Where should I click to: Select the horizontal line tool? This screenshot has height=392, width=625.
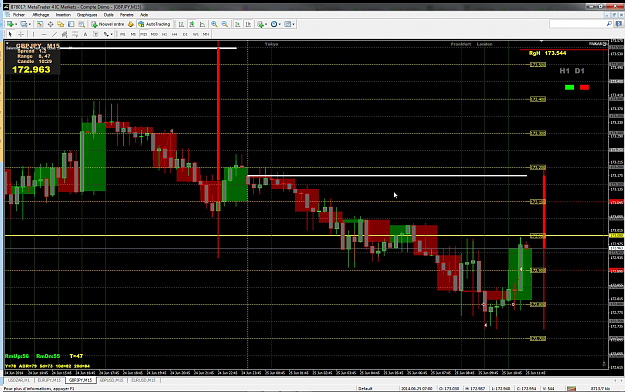click(44, 34)
